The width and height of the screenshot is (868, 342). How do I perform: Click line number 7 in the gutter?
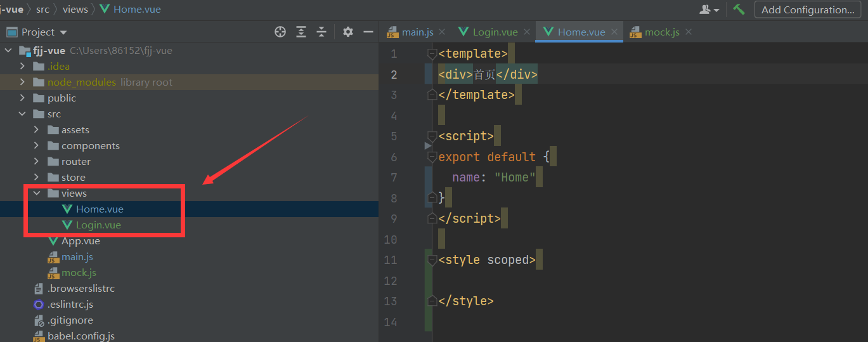click(394, 177)
